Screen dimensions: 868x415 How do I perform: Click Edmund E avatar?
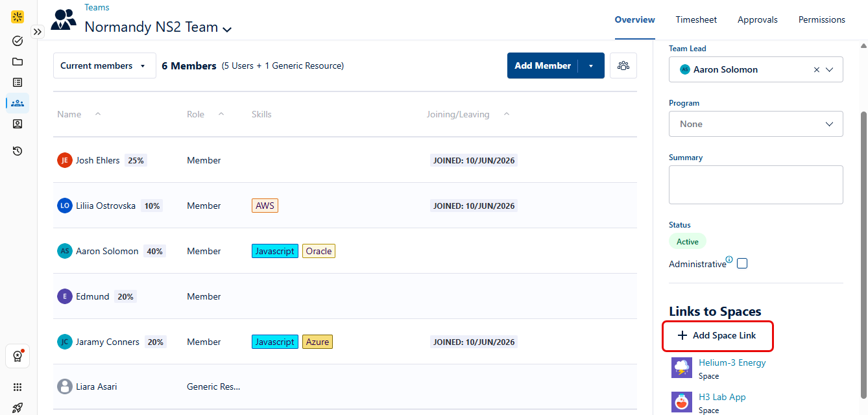tap(64, 296)
